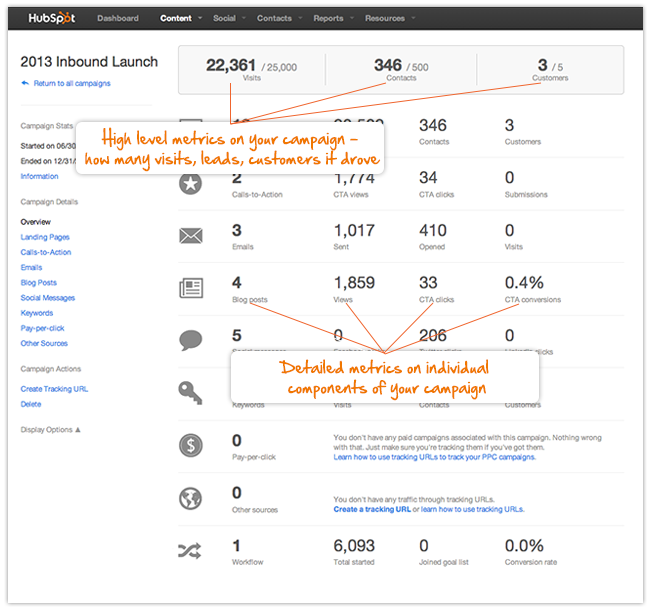The width and height of the screenshot is (650, 610).
Task: Open Blog Posts sidebar link
Action: pos(39,283)
